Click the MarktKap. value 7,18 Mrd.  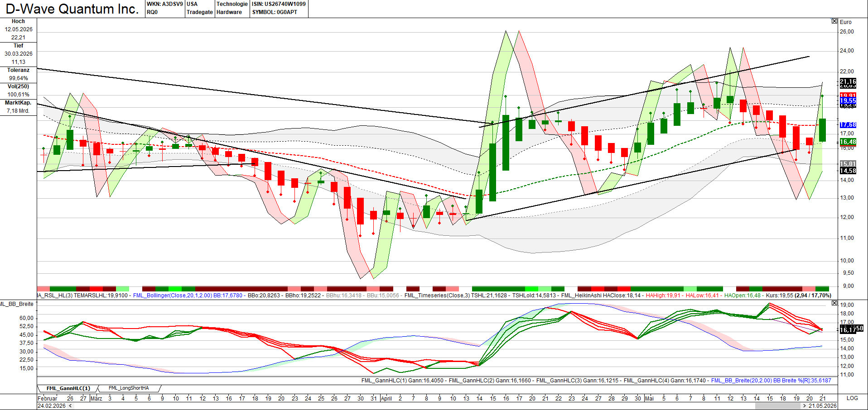click(18, 111)
